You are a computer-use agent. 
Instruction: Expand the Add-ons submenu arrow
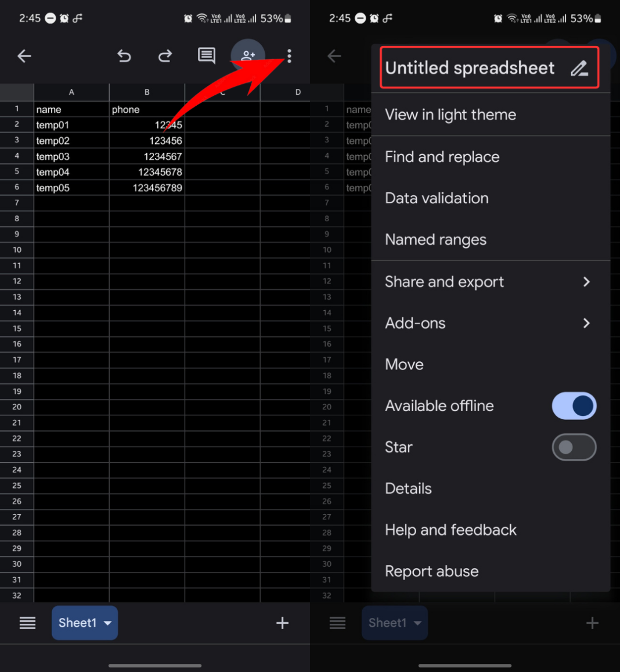[586, 323]
